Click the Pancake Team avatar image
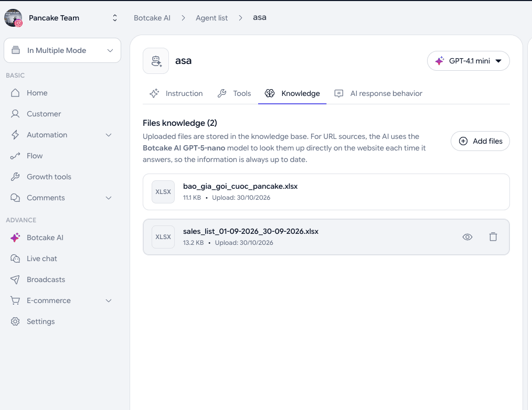The height and width of the screenshot is (410, 532). point(13,18)
